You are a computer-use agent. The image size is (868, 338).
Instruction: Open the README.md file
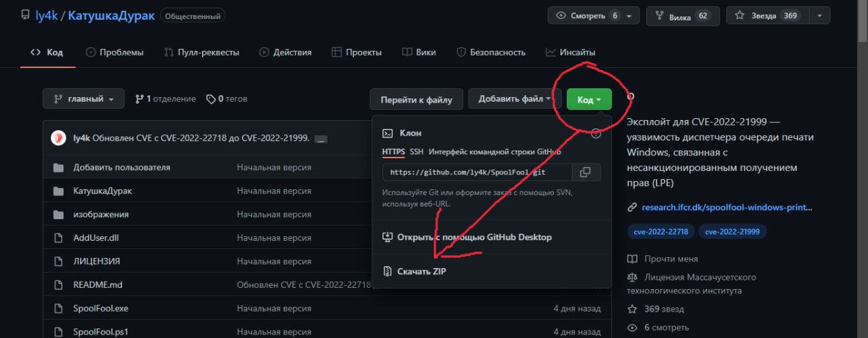(98, 285)
